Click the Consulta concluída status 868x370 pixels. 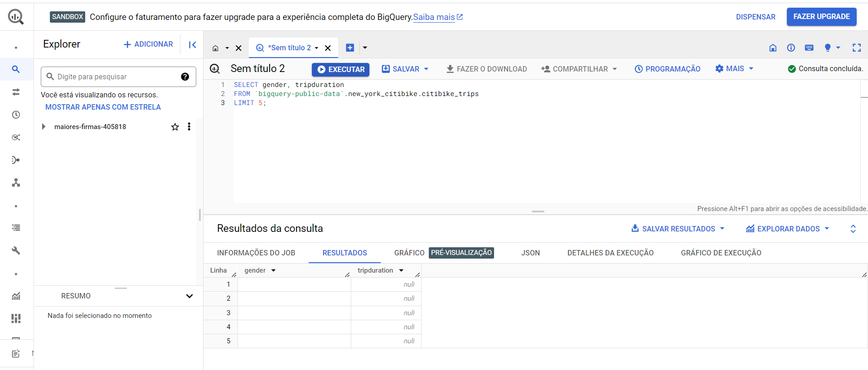tap(825, 69)
